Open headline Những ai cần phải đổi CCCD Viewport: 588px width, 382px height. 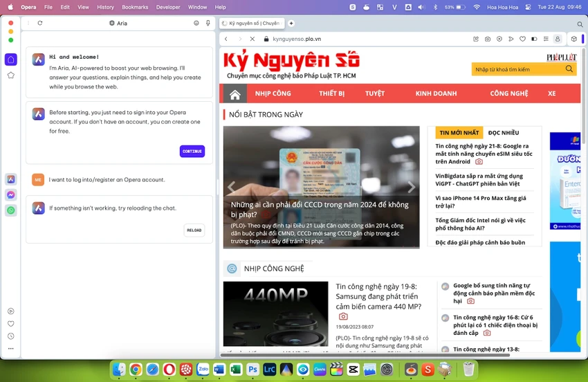[x=320, y=210]
